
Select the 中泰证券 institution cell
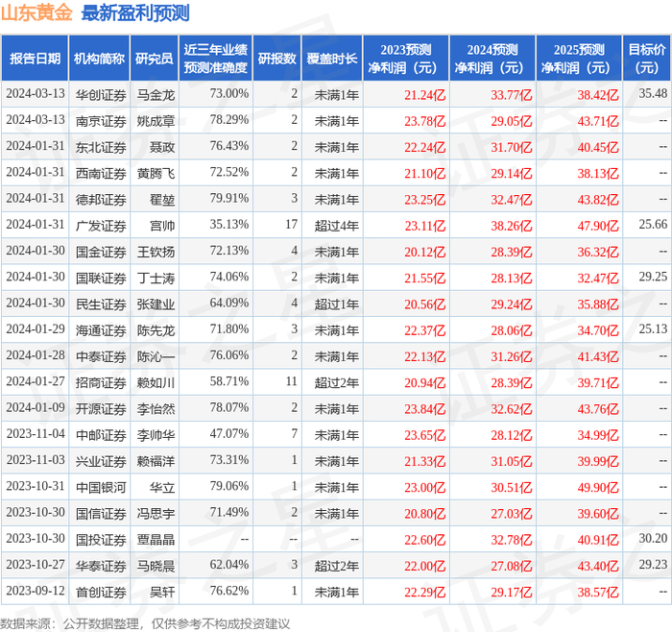(x=101, y=356)
